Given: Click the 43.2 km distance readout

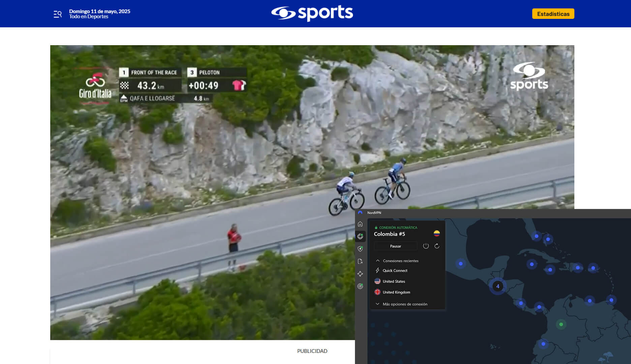Looking at the screenshot, I should pos(150,86).
